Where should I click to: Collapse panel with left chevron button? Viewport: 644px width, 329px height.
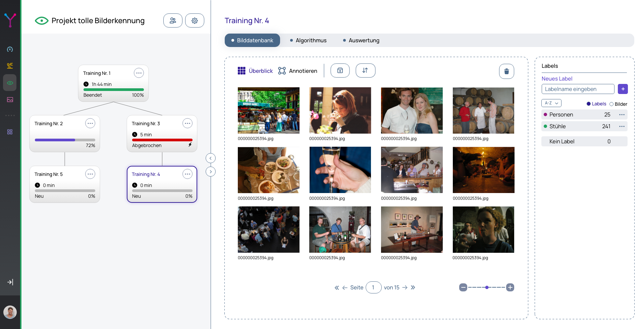click(x=211, y=158)
